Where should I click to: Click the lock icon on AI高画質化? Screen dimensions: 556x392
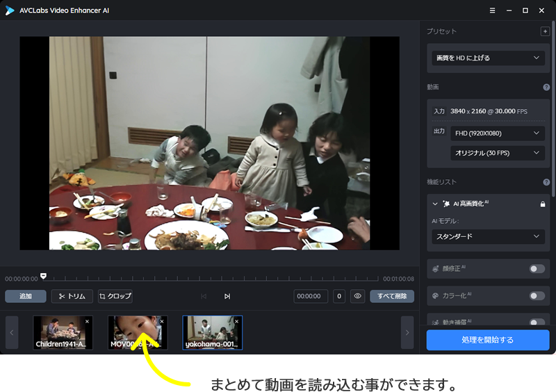coord(543,204)
